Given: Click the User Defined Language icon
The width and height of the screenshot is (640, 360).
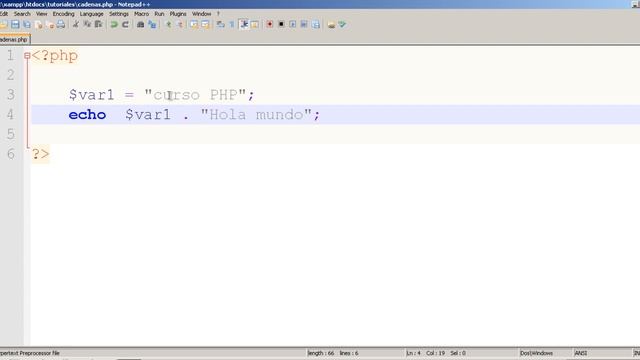Looking at the screenshot, I should (x=254, y=24).
